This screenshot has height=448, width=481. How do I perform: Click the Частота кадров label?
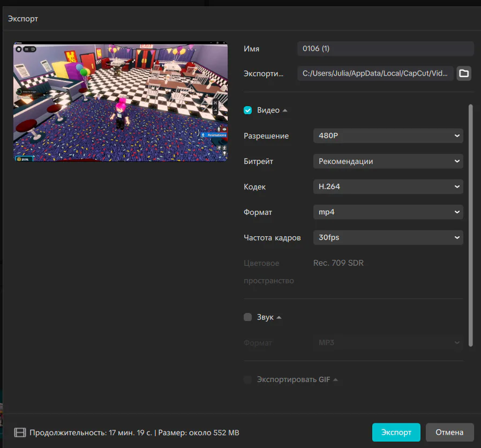pyautogui.click(x=272, y=238)
